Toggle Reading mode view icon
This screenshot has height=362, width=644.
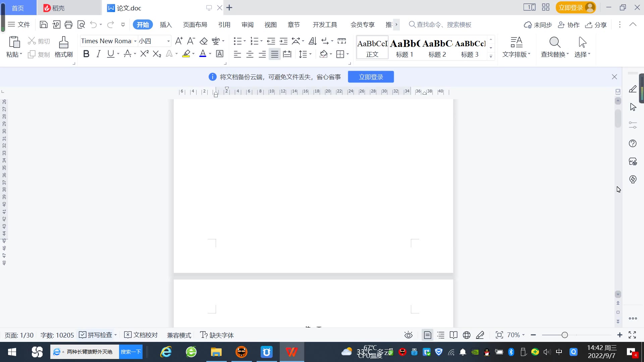click(453, 335)
